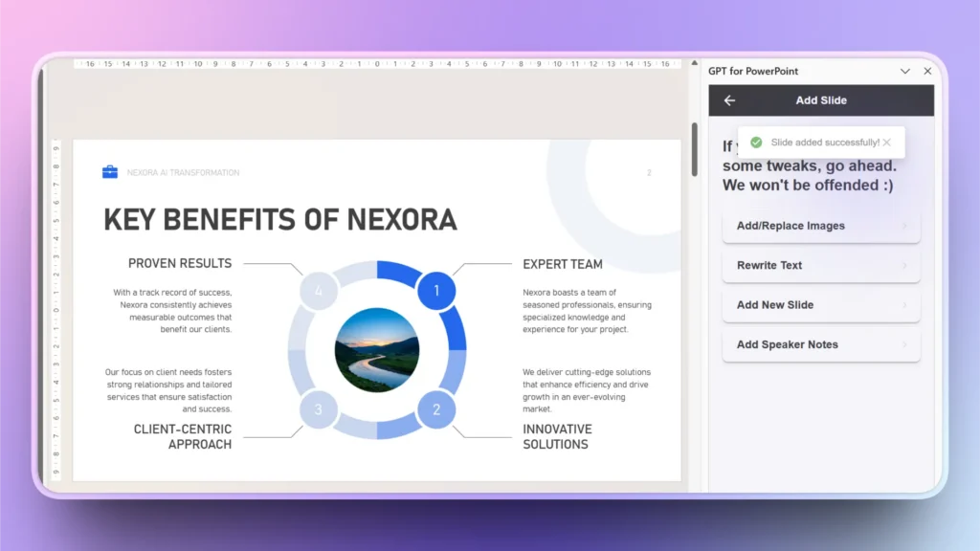Image resolution: width=980 pixels, height=551 pixels.
Task: Click paragraph starting 'Nexora boasts a team'
Action: tap(587, 311)
